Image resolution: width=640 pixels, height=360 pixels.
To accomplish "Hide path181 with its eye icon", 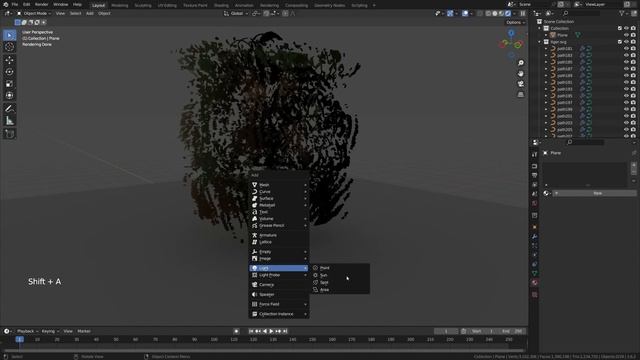I will click(627, 49).
